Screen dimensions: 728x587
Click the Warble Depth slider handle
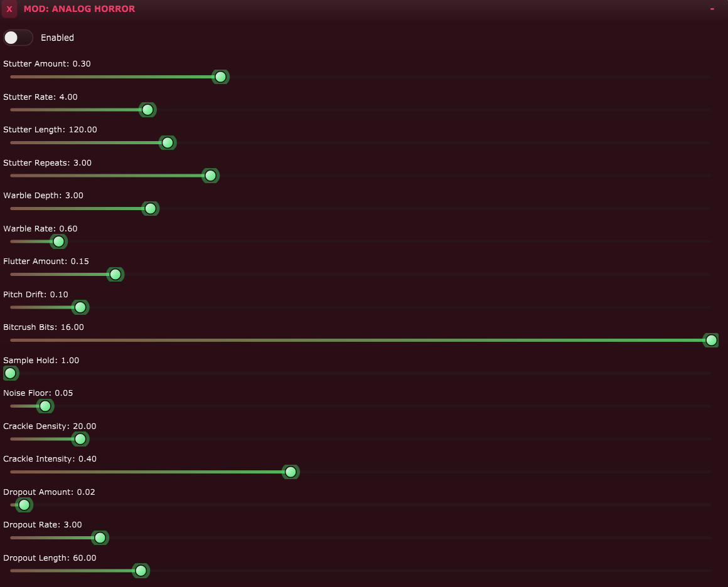point(151,208)
